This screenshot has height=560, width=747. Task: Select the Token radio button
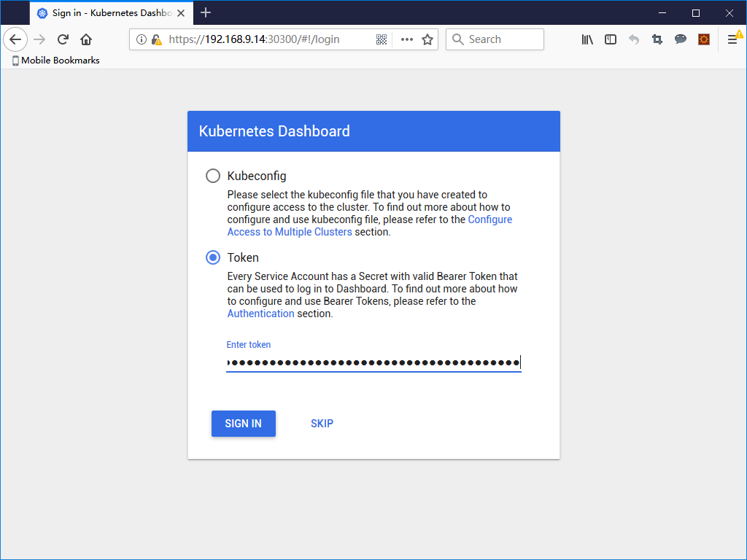click(x=213, y=257)
